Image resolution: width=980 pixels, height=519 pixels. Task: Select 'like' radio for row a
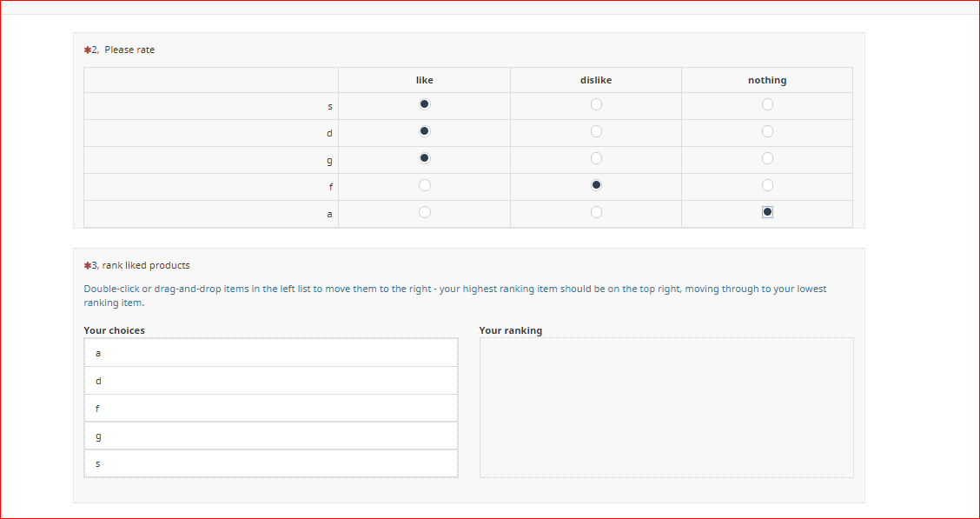pos(424,212)
